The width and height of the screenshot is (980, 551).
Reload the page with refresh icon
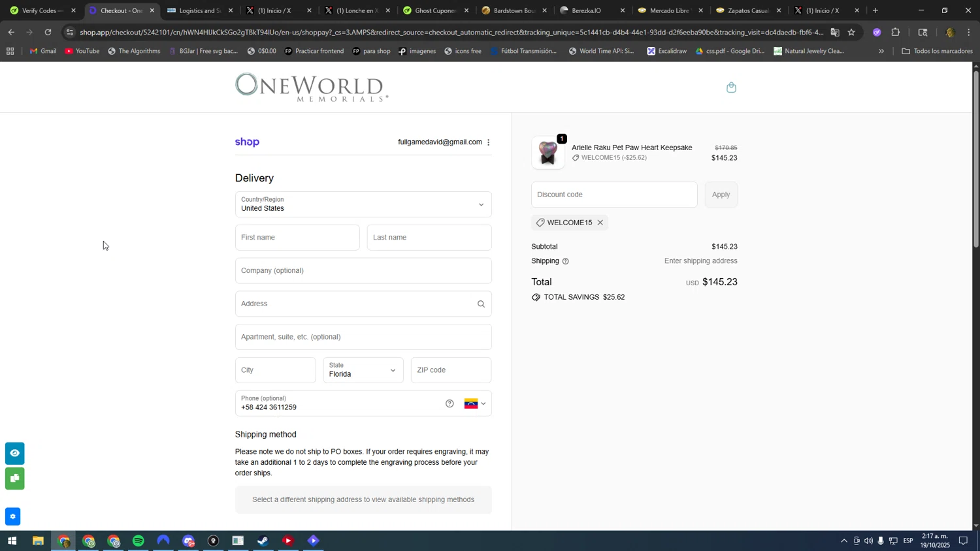click(x=48, y=32)
